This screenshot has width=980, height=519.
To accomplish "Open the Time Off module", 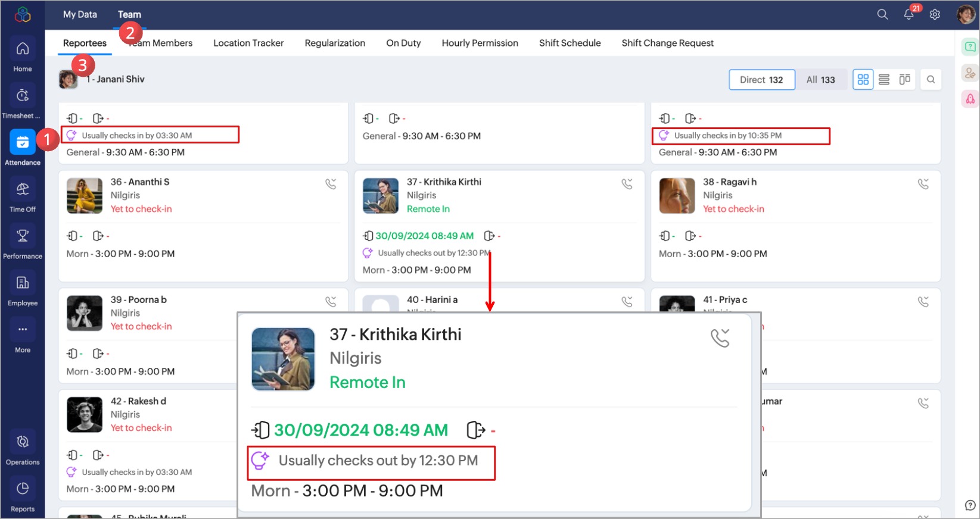I will 23,189.
